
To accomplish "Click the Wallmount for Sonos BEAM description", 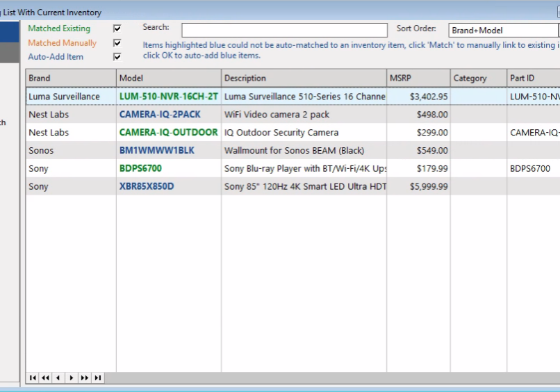I will (x=304, y=150).
